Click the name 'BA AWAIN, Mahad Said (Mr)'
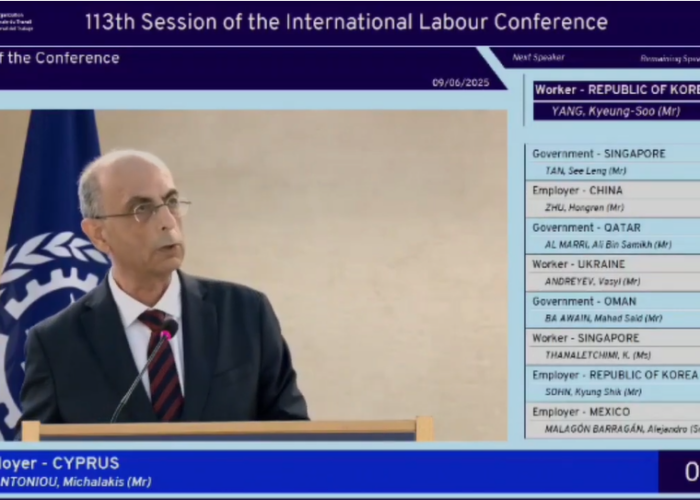This screenshot has height=500, width=700. 603,318
